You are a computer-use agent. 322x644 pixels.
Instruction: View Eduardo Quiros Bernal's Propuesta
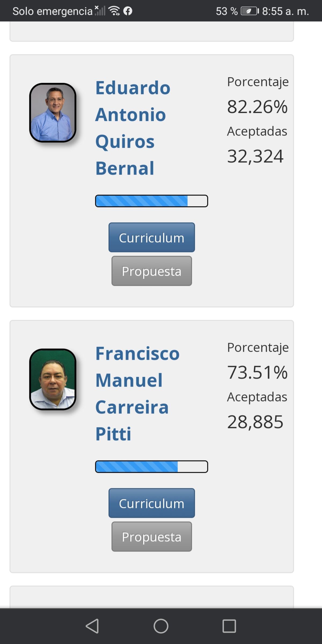(x=152, y=271)
